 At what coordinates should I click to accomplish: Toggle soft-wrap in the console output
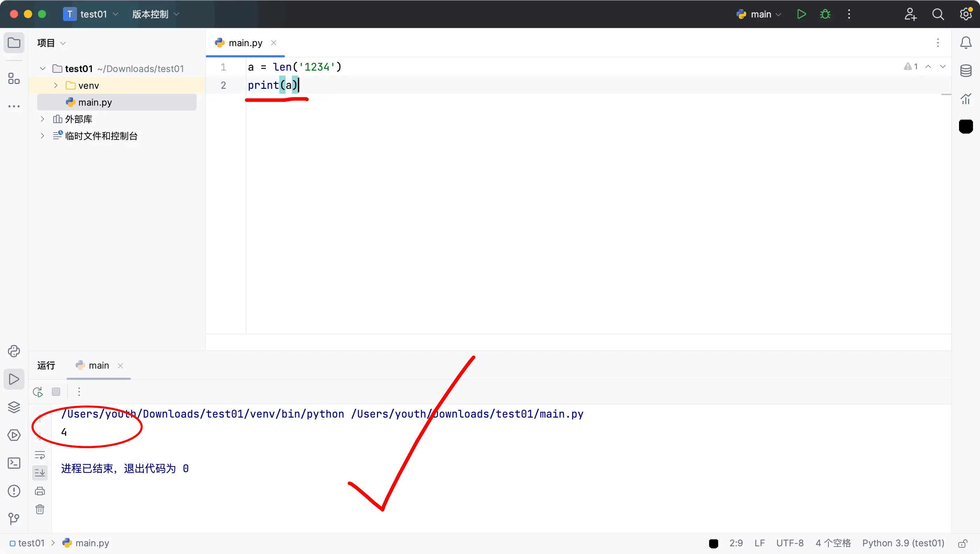40,455
